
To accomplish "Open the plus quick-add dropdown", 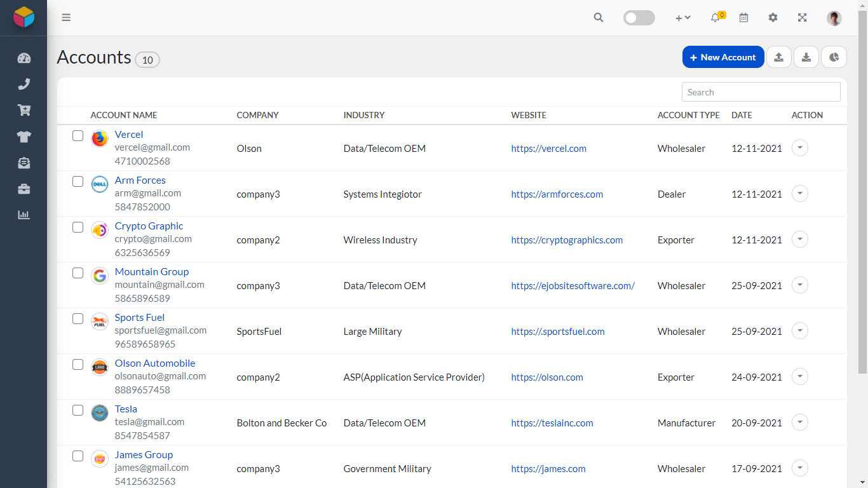I will point(682,18).
